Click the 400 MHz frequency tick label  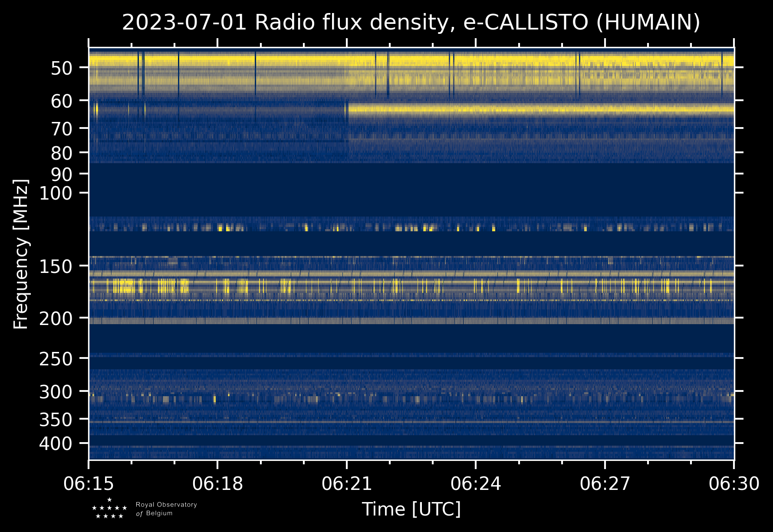[x=56, y=444]
